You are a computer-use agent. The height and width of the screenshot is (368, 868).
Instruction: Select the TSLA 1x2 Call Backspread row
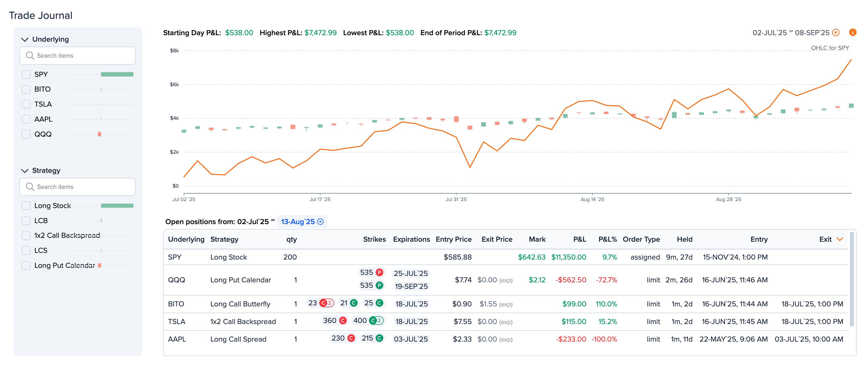click(x=506, y=321)
